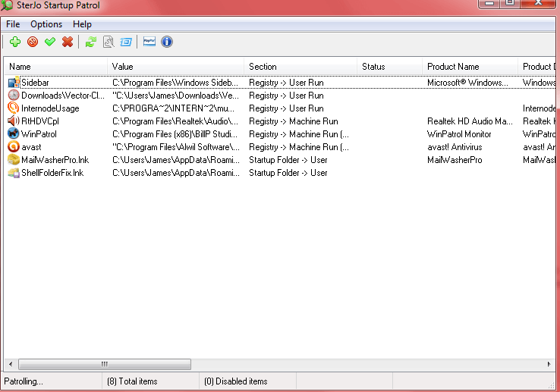Select the WinPatrol entry name
The width and height of the screenshot is (560, 392).
pos(39,134)
